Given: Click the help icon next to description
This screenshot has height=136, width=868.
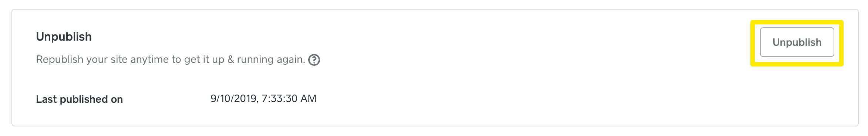Looking at the screenshot, I should pyautogui.click(x=314, y=59).
